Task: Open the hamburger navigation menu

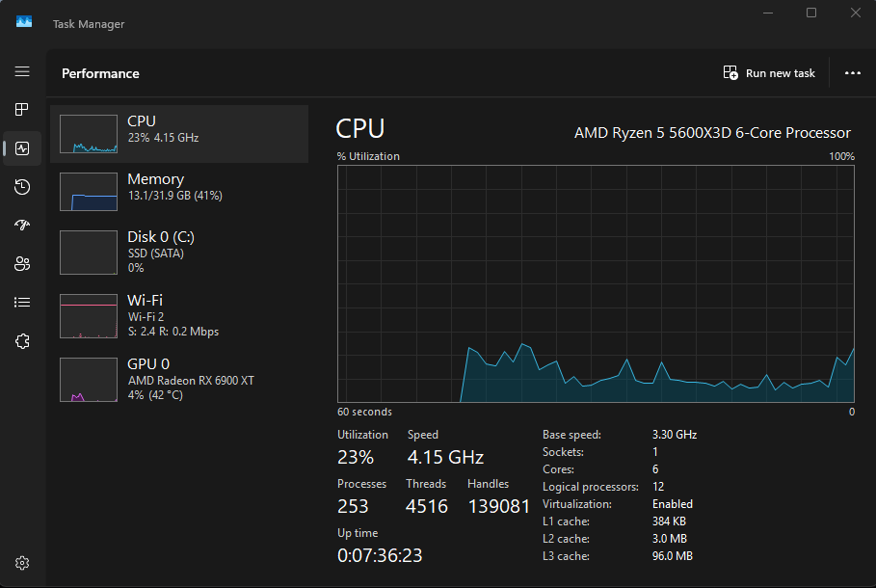Action: [22, 71]
